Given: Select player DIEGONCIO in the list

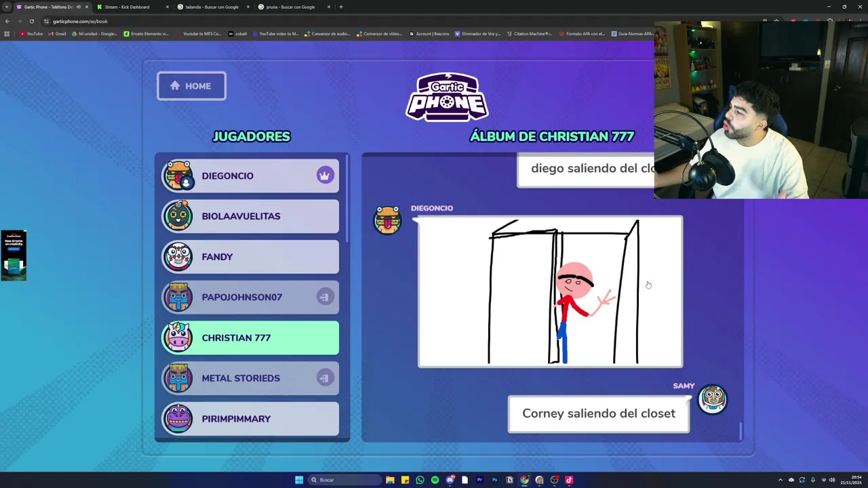Looking at the screenshot, I should coord(250,176).
